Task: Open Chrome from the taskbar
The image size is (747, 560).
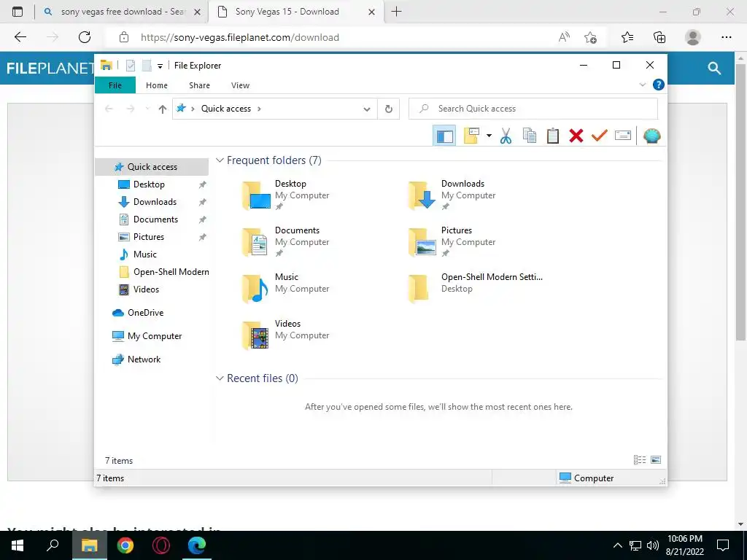Action: (125, 545)
